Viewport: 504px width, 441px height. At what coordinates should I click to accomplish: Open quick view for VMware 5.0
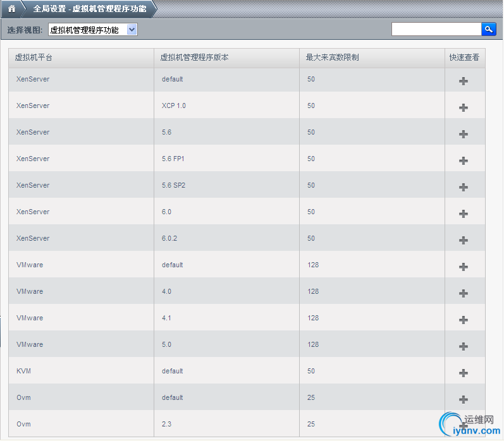point(463,346)
